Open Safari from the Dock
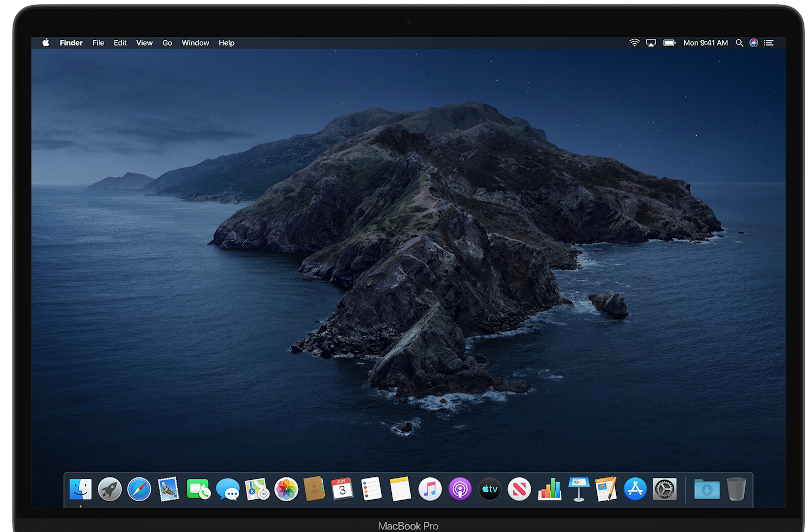Screen dimensions: 810x532 [x=139, y=489]
